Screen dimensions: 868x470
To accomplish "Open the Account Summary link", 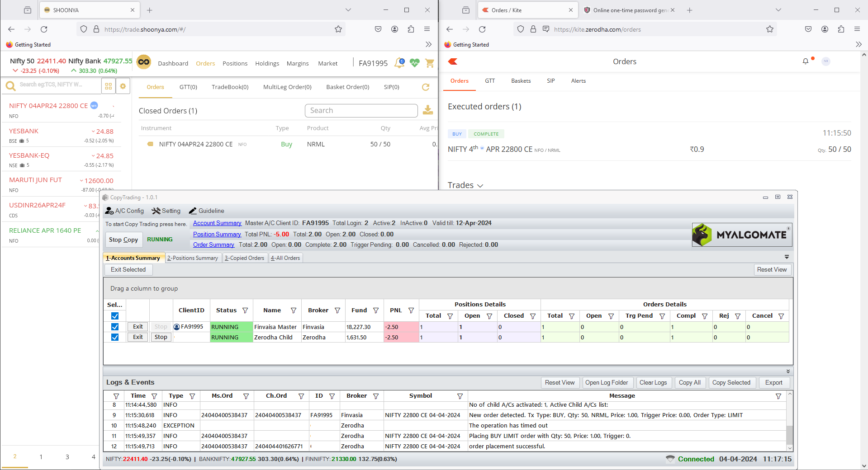I will 217,223.
